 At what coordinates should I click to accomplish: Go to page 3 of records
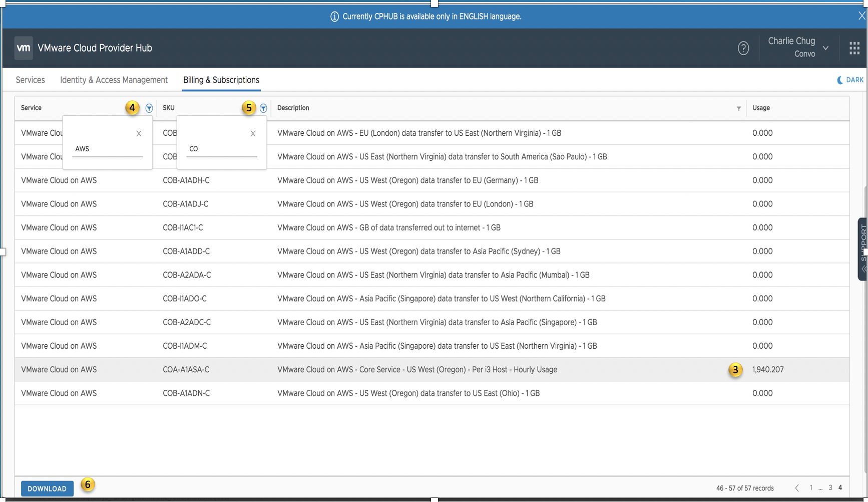point(830,488)
